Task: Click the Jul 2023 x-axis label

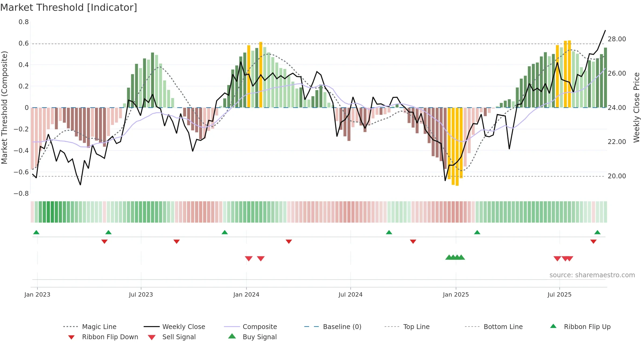Action: pyautogui.click(x=141, y=295)
